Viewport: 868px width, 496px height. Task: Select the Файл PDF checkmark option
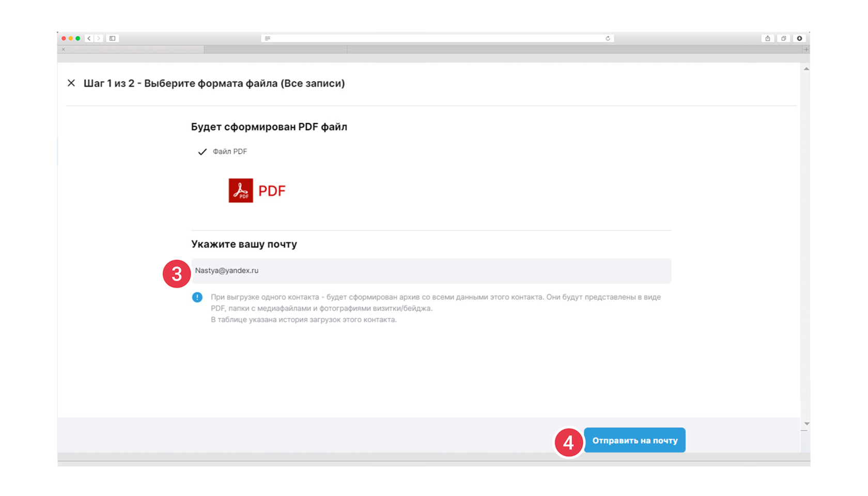(x=223, y=151)
